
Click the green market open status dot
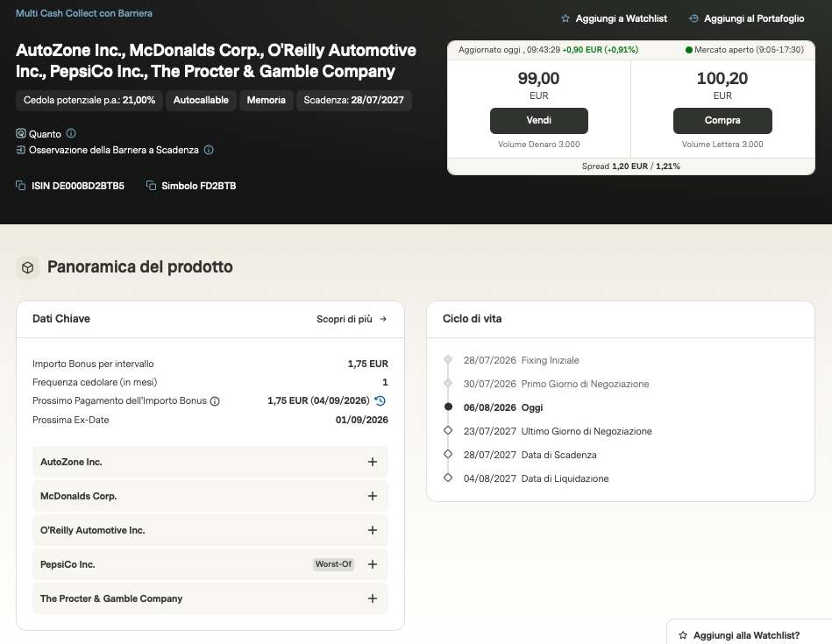pos(689,50)
